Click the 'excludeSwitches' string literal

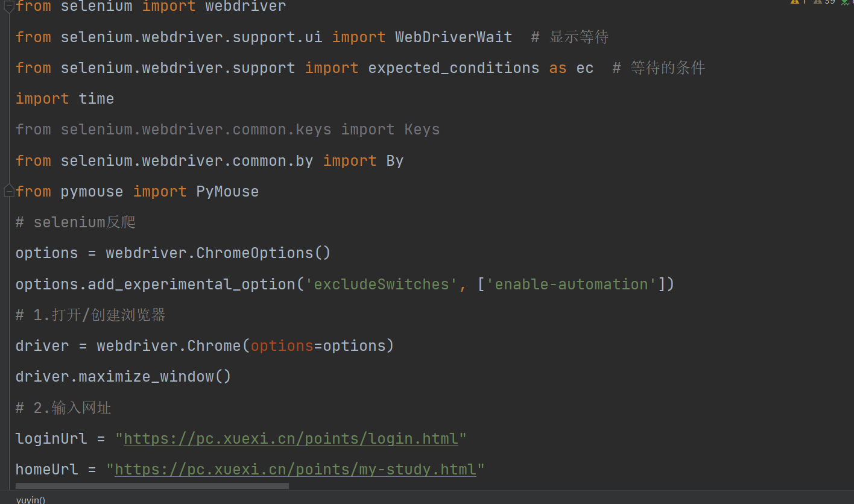point(381,284)
